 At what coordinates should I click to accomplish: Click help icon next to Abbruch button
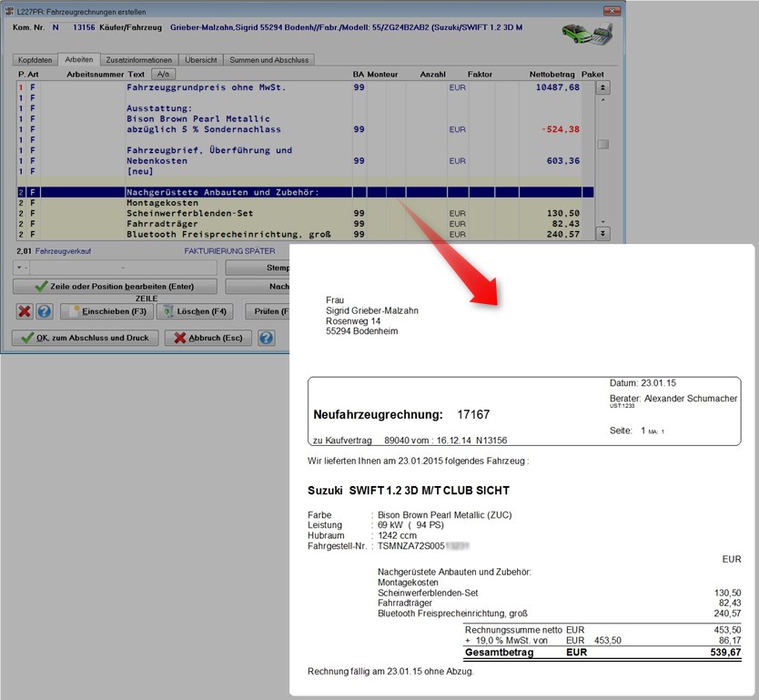[x=266, y=338]
